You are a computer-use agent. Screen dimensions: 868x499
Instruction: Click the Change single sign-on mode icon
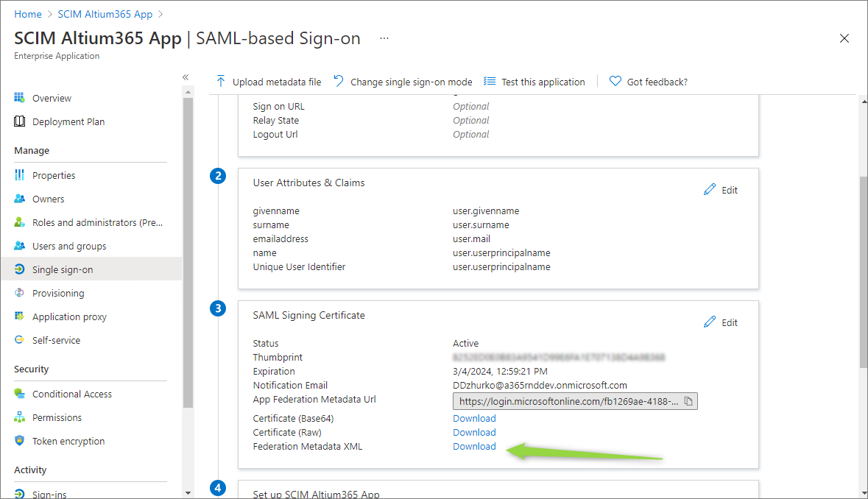(x=339, y=82)
